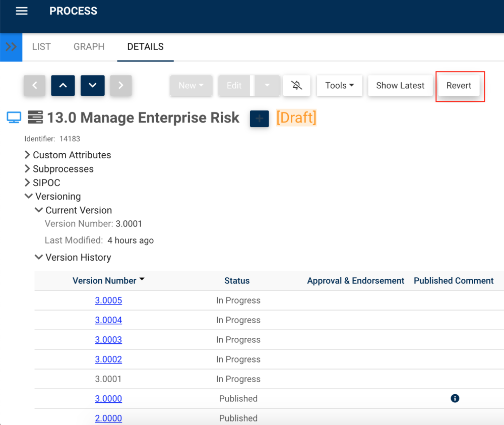Click the Show Latest button
The height and width of the screenshot is (425, 504).
(400, 86)
